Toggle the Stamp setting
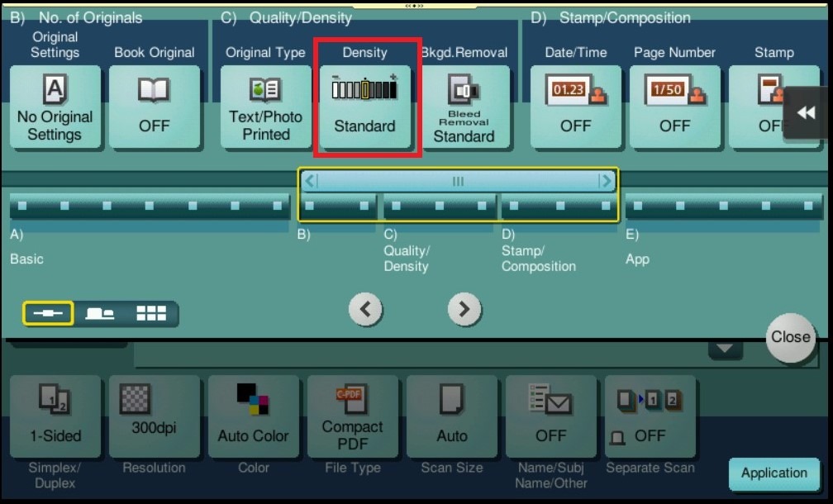The image size is (833, 504). tap(769, 106)
